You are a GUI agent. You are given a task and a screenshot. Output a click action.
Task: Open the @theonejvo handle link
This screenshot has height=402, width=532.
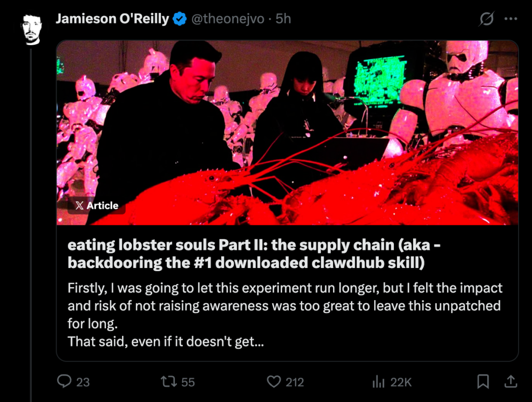tap(227, 19)
